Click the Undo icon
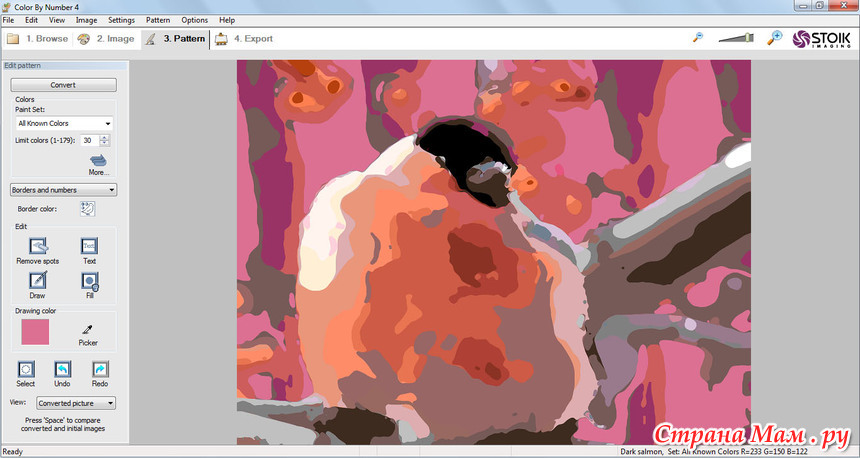This screenshot has width=860, height=458. (x=62, y=369)
